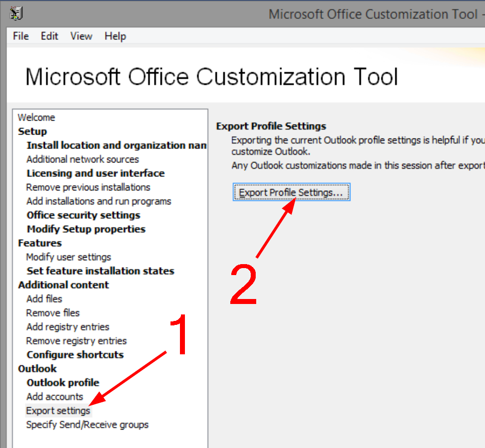Select Configure shortcuts

point(75,355)
